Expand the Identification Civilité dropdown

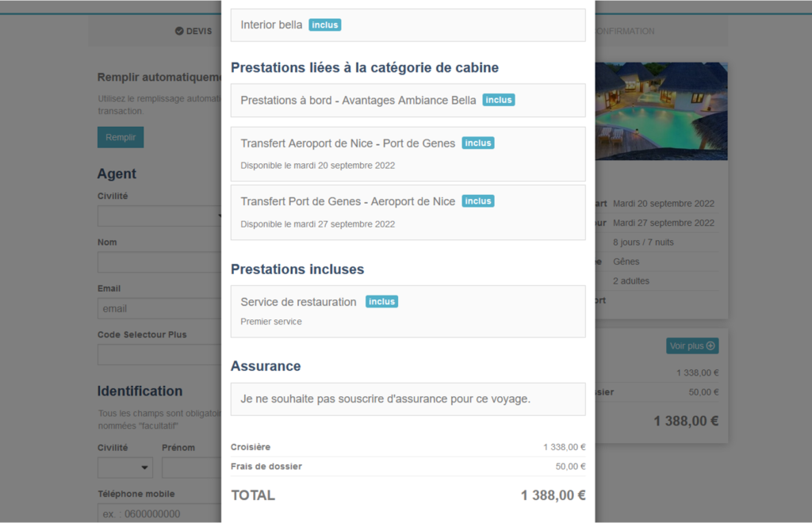124,468
